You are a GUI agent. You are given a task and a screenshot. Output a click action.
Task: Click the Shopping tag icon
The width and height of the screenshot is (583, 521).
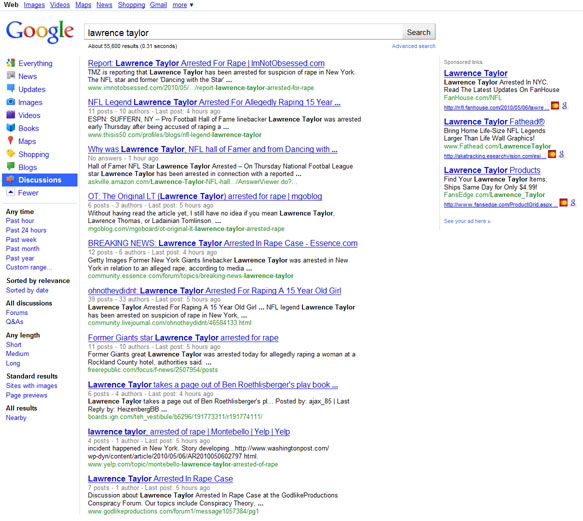click(11, 154)
